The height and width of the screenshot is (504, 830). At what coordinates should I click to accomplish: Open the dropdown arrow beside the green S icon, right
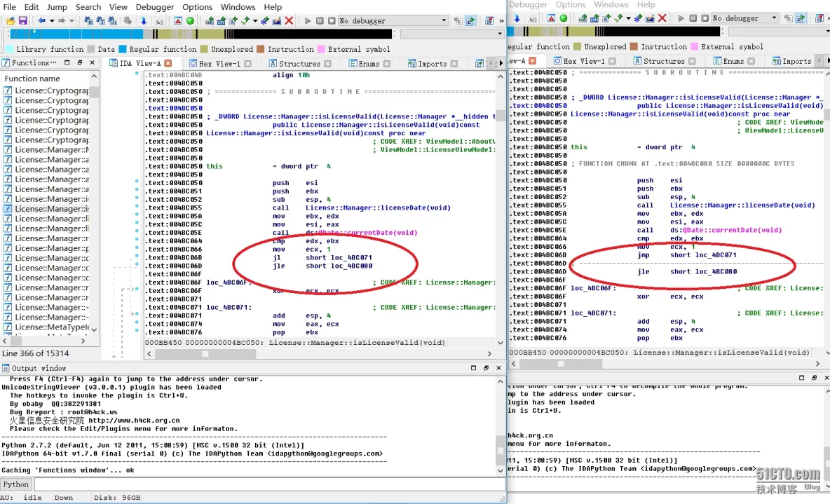tap(628, 18)
